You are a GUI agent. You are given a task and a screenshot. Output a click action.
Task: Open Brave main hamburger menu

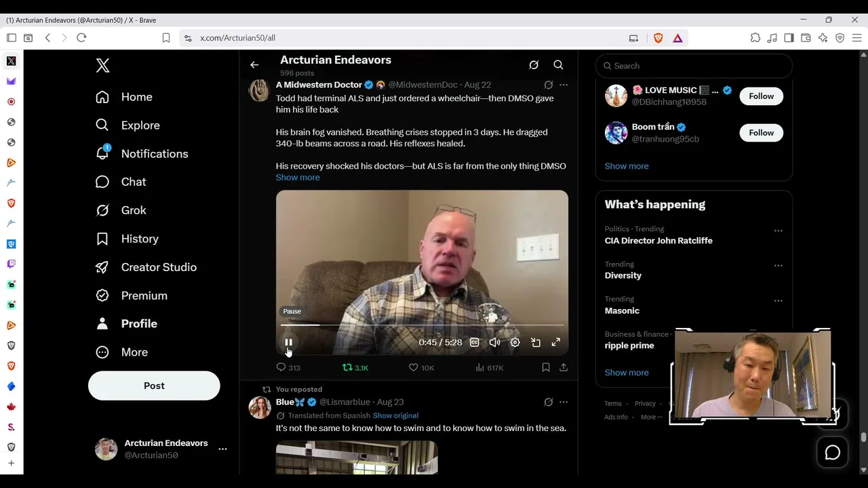point(856,38)
